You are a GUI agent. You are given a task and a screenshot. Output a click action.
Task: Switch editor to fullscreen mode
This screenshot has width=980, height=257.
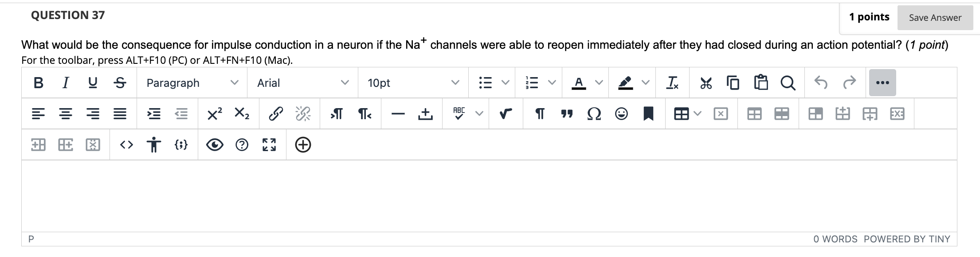point(269,145)
